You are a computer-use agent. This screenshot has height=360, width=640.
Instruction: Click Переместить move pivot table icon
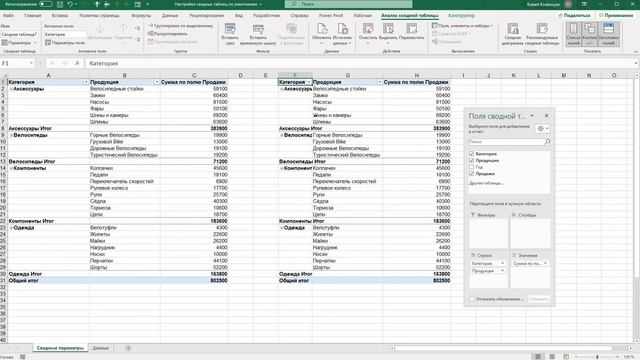(411, 29)
